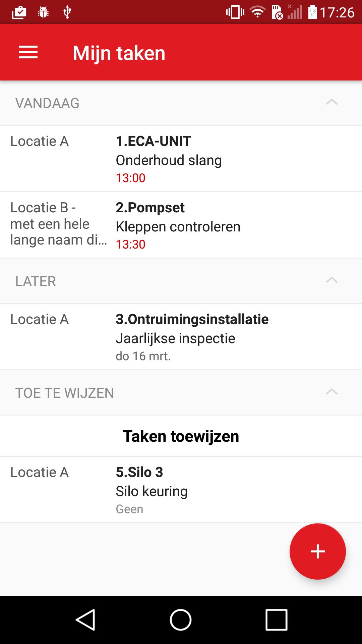Image resolution: width=362 pixels, height=644 pixels.
Task: Open the 2.Pompset Kleppen controleren task
Action: tap(181, 225)
